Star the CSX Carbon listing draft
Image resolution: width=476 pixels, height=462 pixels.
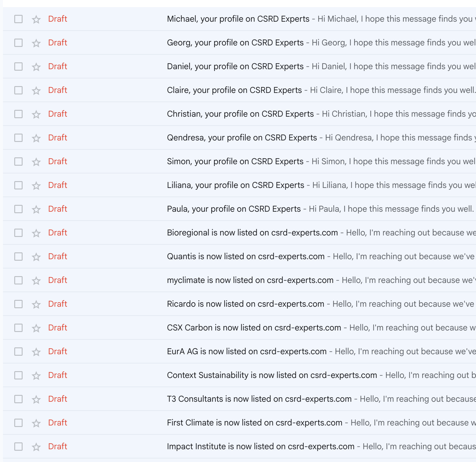coord(36,328)
